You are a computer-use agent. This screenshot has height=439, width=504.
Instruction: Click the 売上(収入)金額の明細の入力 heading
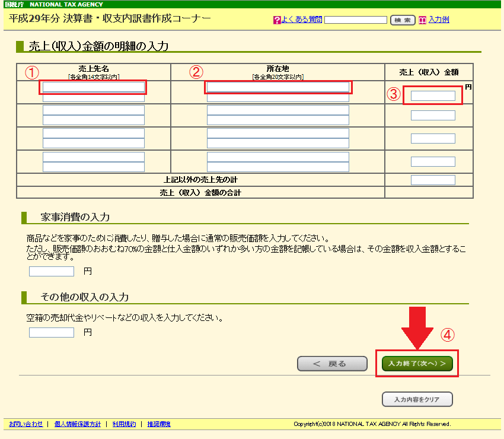[98, 46]
